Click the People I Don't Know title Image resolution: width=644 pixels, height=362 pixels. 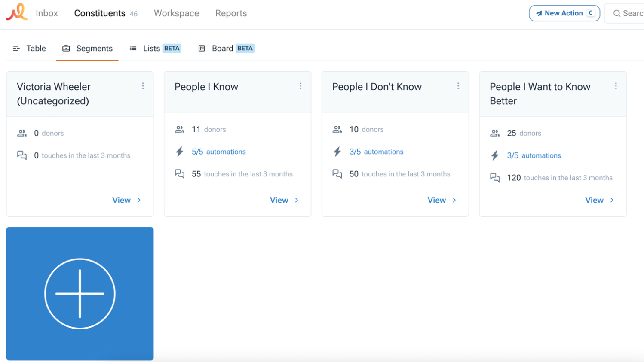377,87
